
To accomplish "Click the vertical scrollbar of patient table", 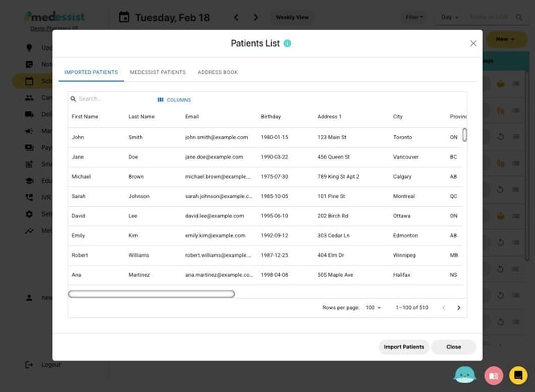I will click(464, 134).
